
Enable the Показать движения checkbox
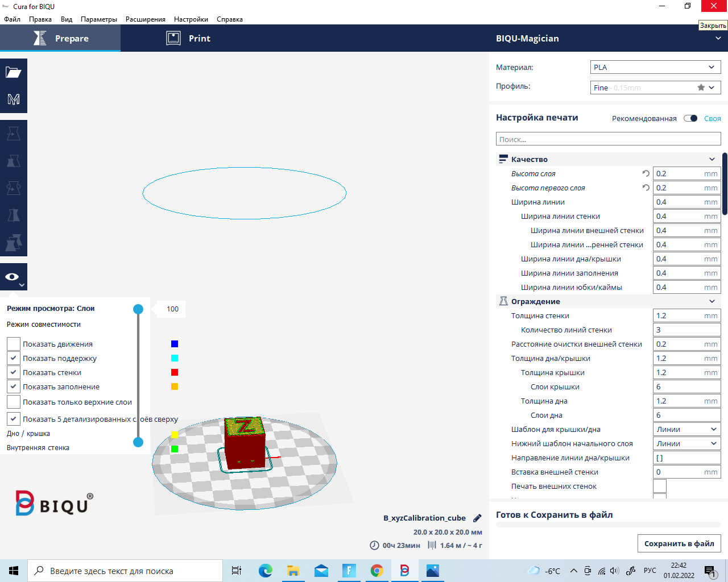click(14, 344)
